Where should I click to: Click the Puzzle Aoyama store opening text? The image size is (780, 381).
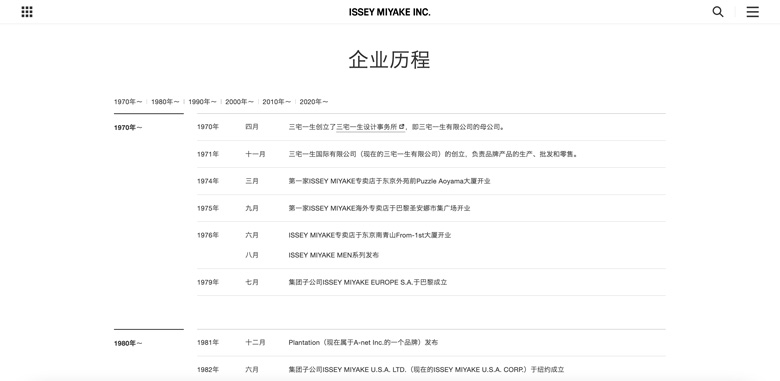pos(390,181)
